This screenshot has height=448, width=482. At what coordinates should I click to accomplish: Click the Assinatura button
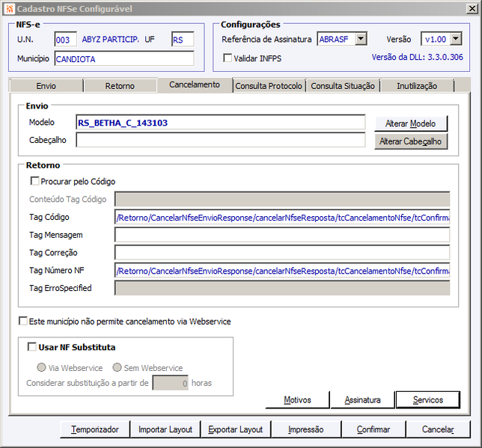click(363, 399)
